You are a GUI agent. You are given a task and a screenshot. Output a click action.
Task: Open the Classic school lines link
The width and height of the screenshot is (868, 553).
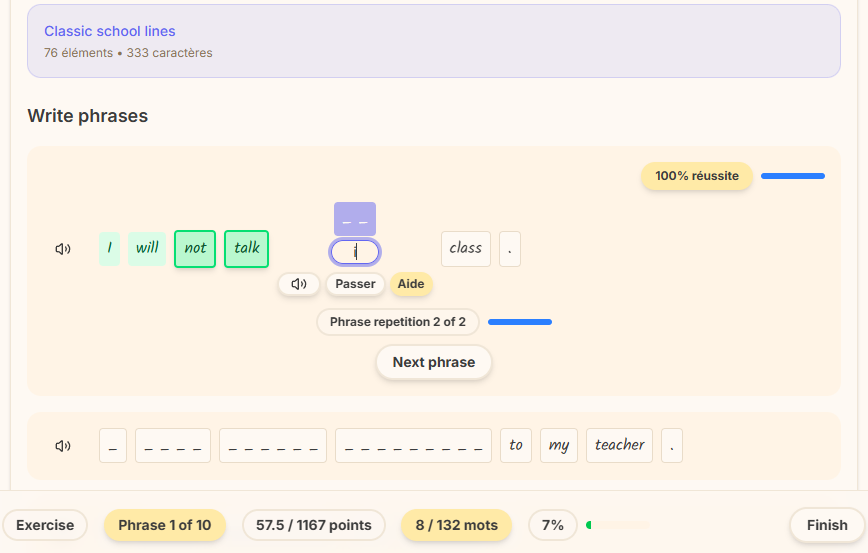tap(110, 31)
